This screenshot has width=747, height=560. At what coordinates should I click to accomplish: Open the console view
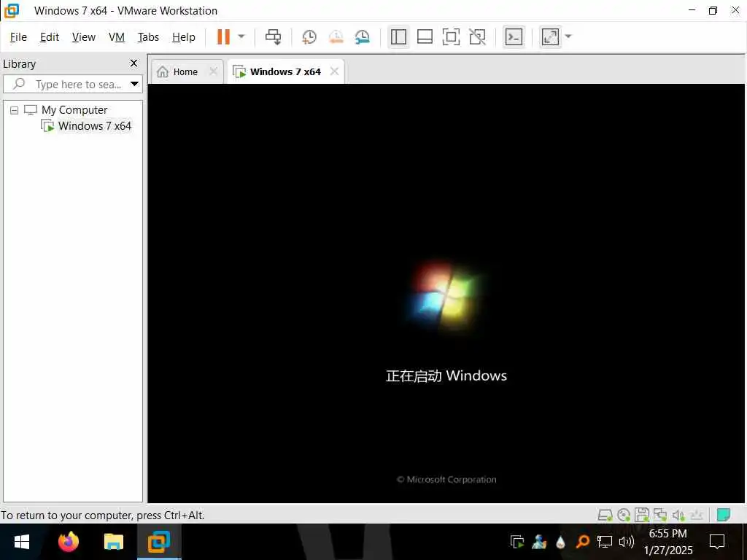(x=514, y=36)
